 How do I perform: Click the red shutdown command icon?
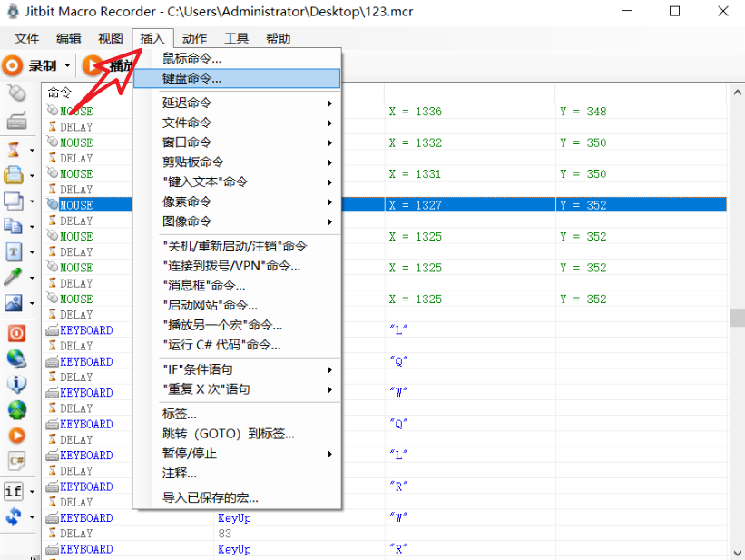click(x=16, y=333)
